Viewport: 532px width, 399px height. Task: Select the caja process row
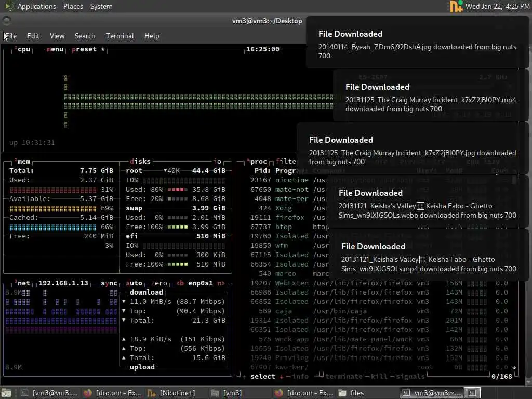click(x=379, y=311)
